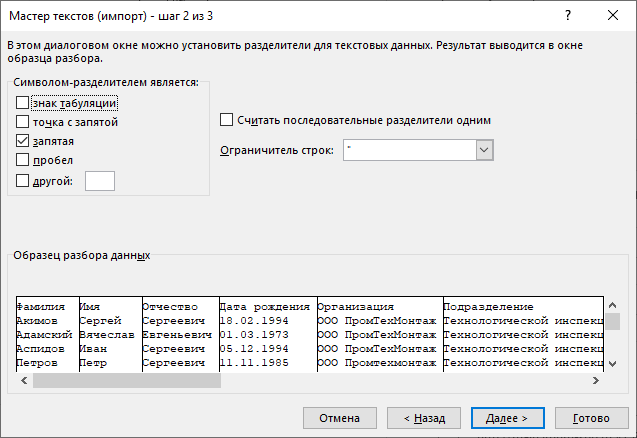The height and width of the screenshot is (438, 637).
Task: Click the preview's right scroll arrow
Action: click(595, 381)
